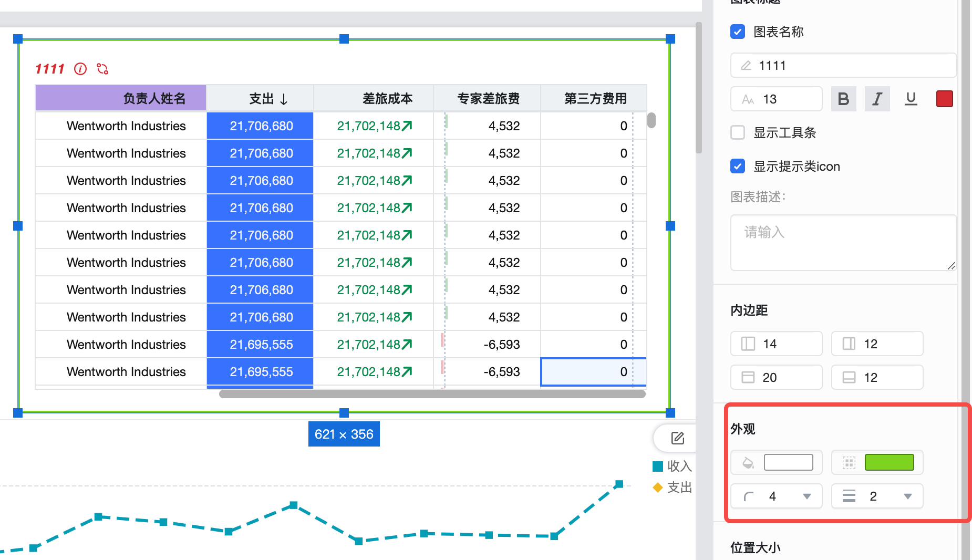Toggle italic formatting for chart title
The width and height of the screenshot is (972, 560).
point(877,99)
